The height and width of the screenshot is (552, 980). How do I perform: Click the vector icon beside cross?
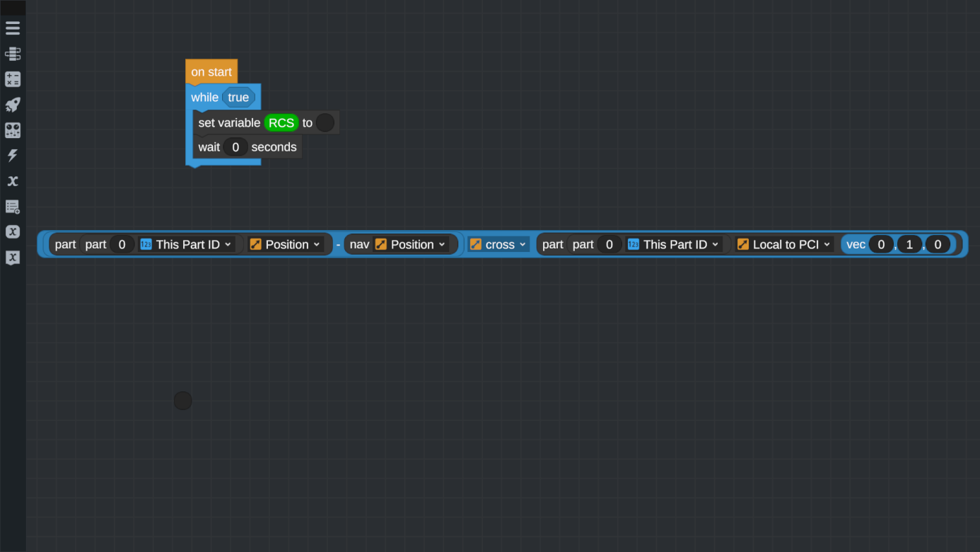476,244
